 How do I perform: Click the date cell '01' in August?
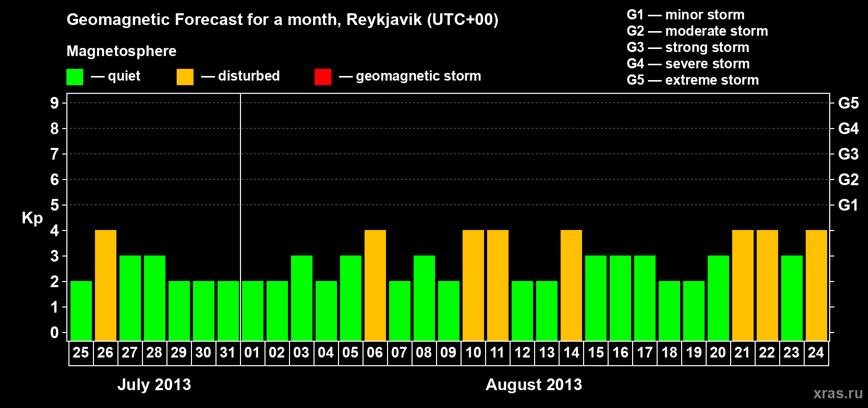[252, 353]
